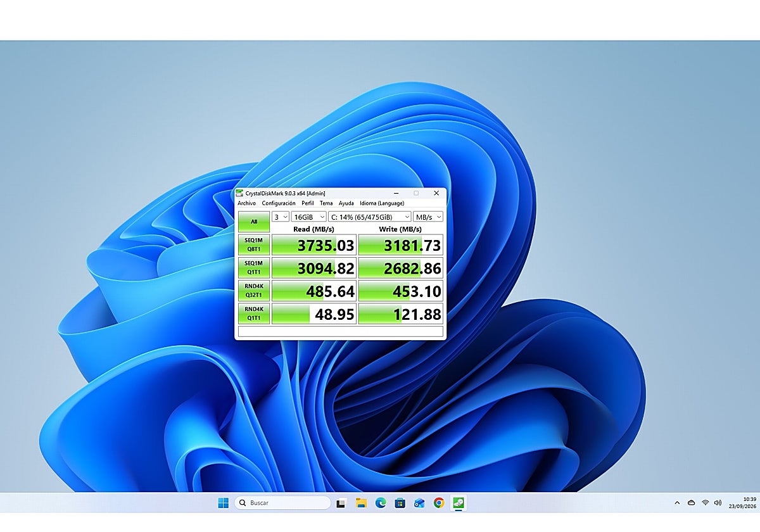Viewport: 760px width, 532px height.
Task: Click the empty comment field below results
Action: tap(341, 331)
